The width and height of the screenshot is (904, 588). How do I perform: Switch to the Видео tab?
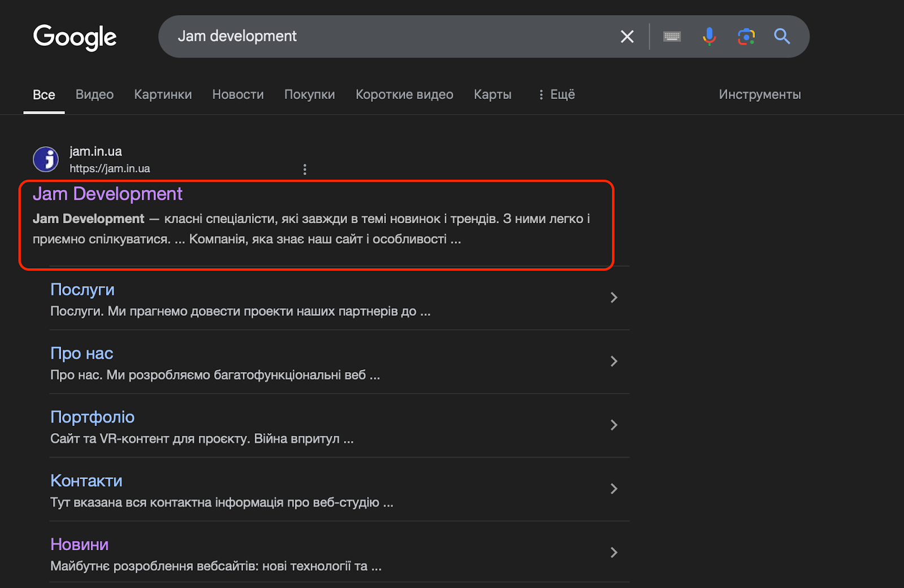click(94, 94)
